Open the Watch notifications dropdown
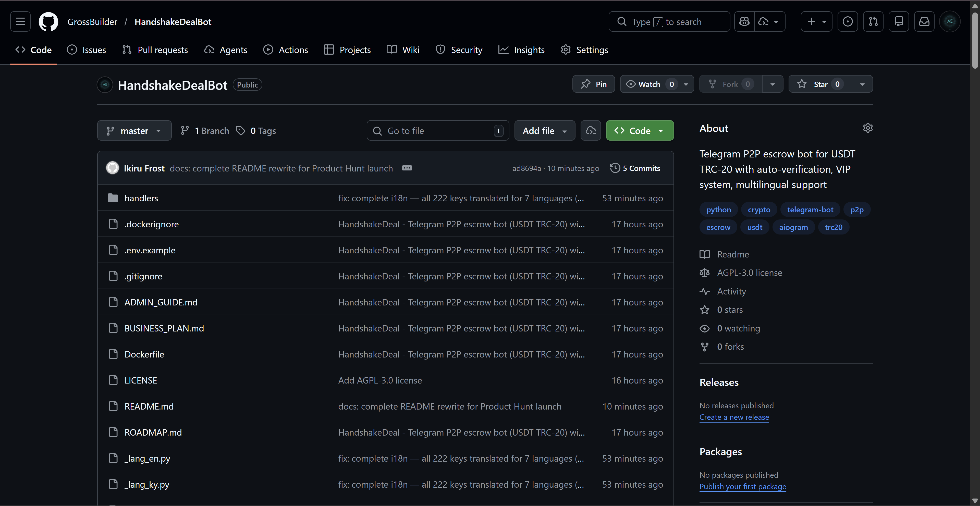 [x=657, y=84]
